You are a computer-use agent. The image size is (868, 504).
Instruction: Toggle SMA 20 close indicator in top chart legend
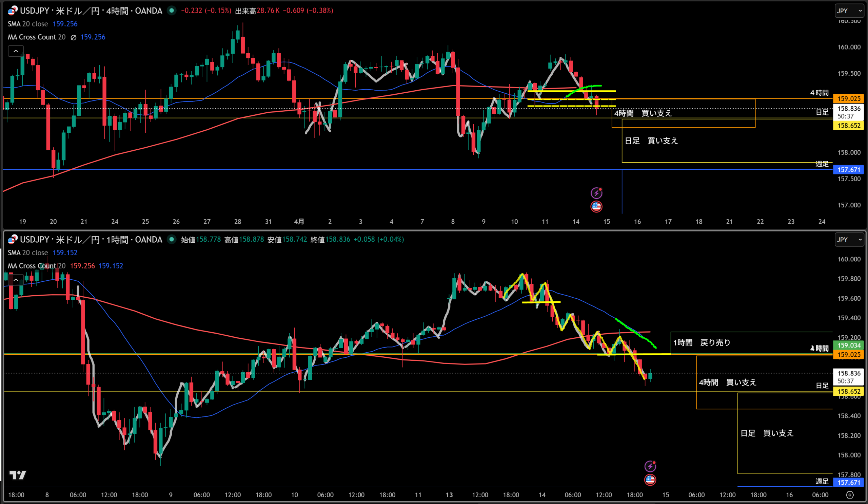[28, 24]
